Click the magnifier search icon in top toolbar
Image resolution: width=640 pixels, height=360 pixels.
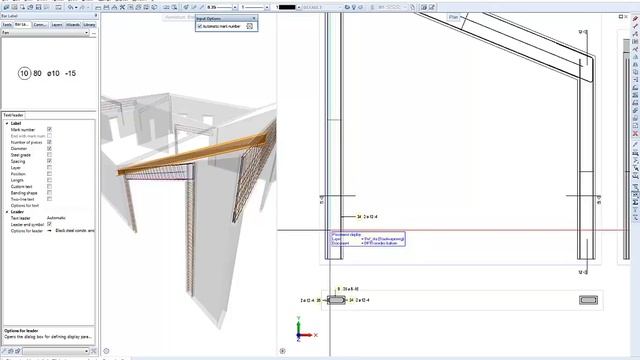pyautogui.click(x=174, y=7)
